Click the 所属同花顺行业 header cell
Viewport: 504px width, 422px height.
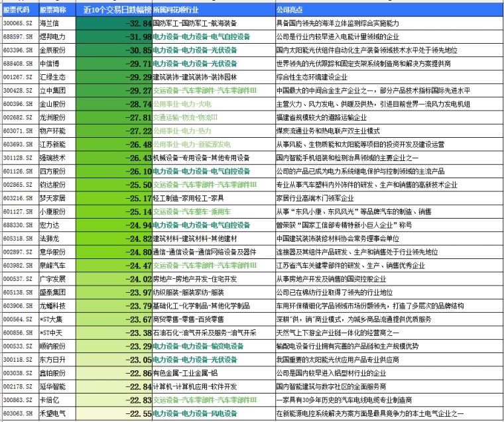pyautogui.click(x=214, y=10)
